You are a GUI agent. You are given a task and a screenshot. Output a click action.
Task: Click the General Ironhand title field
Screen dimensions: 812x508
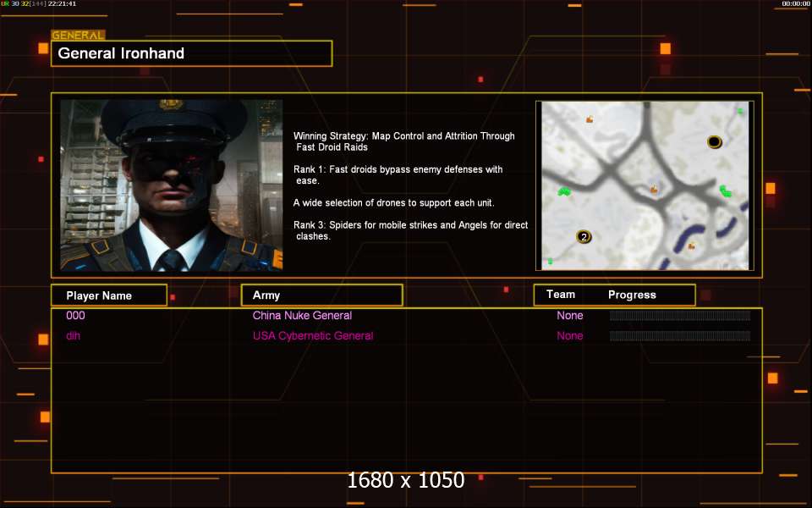pos(192,53)
